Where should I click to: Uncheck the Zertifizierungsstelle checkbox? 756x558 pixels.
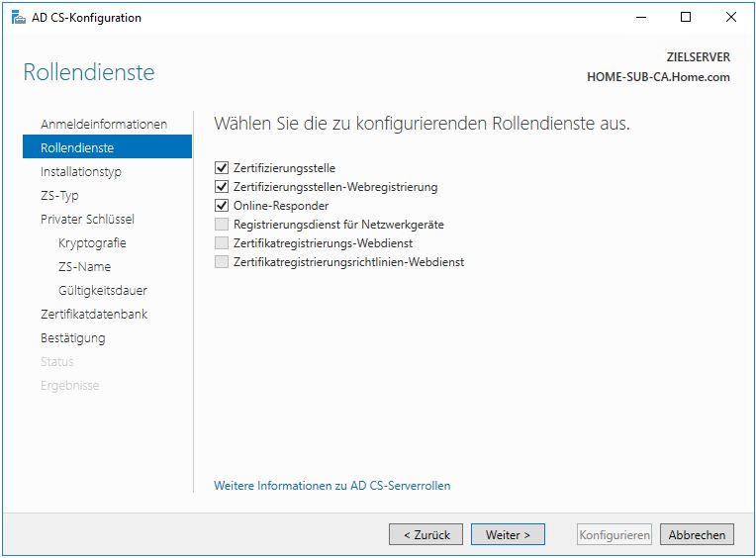[x=222, y=168]
